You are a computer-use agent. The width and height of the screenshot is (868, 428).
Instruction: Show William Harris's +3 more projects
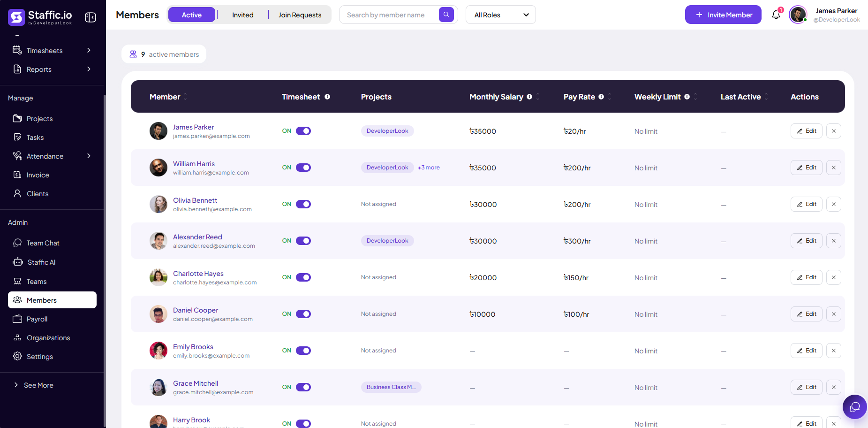tap(429, 168)
